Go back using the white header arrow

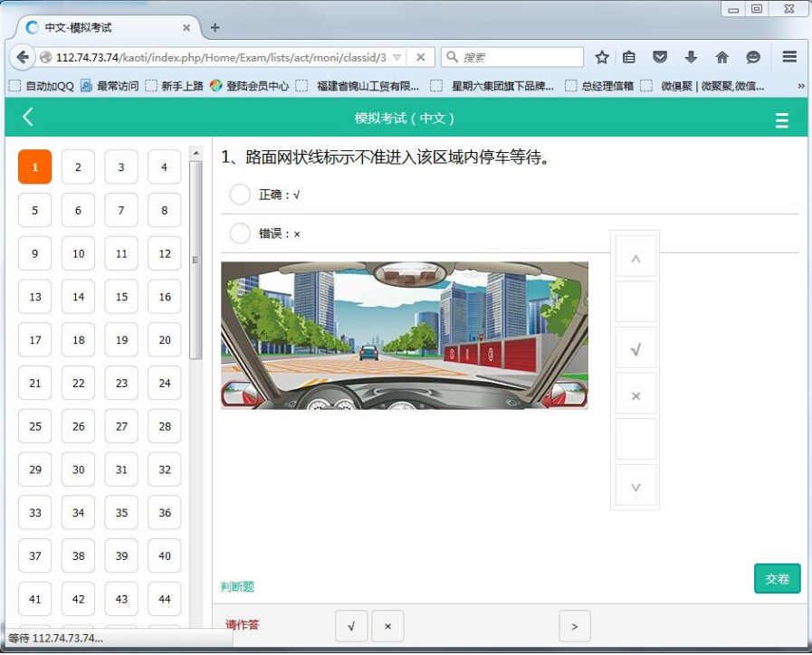pyautogui.click(x=28, y=117)
